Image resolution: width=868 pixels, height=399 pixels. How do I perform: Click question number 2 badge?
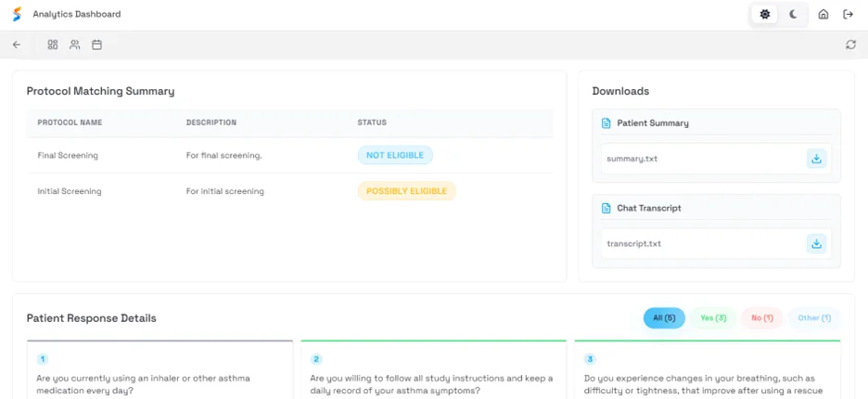click(316, 359)
